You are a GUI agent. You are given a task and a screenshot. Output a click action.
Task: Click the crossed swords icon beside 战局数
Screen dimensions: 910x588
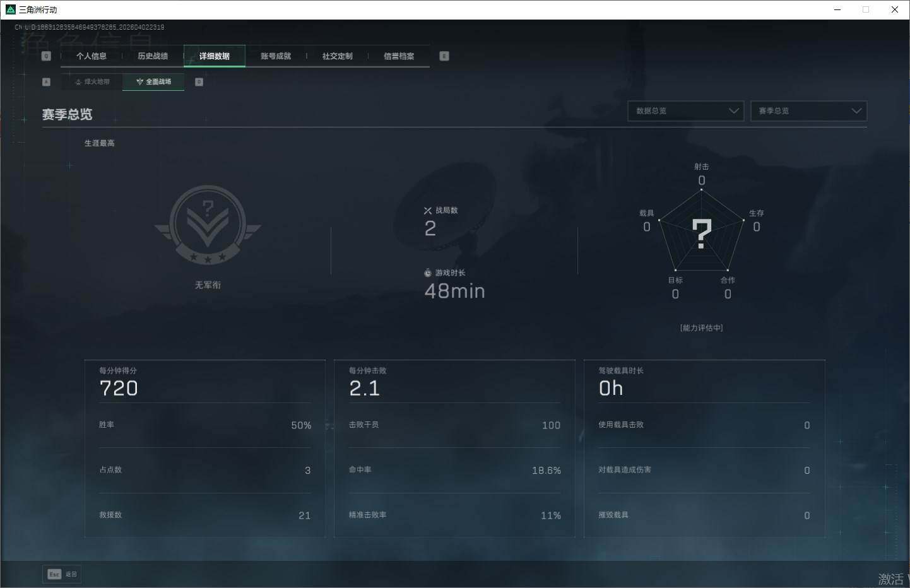click(428, 211)
